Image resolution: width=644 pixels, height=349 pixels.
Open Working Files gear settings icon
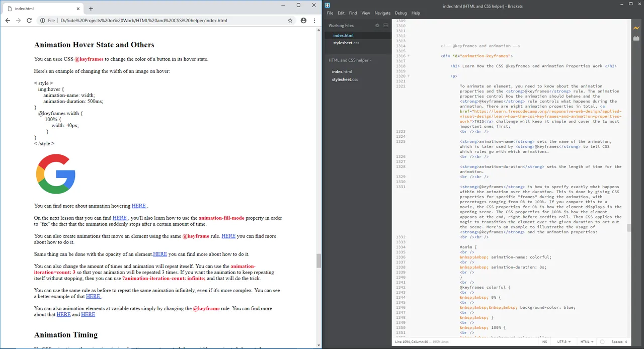point(377,25)
